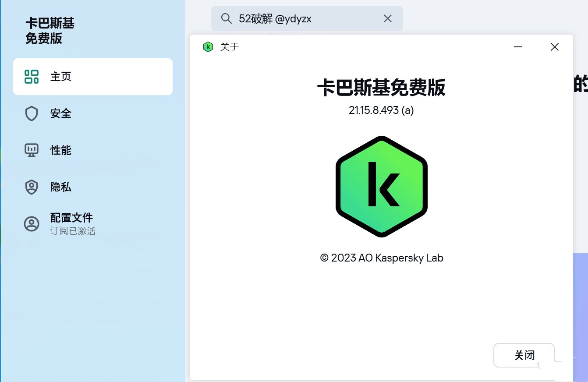Select the 主页 menu entry
The height and width of the screenshot is (382, 588).
[61, 76]
